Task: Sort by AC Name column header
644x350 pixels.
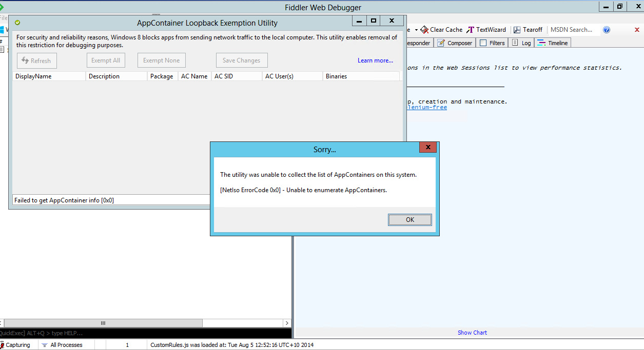Action: tap(194, 76)
